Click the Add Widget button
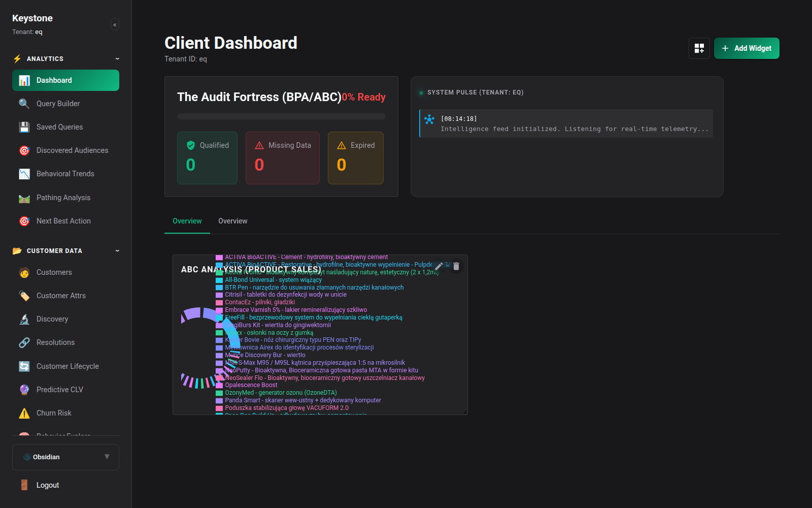The height and width of the screenshot is (508, 812). (x=747, y=48)
